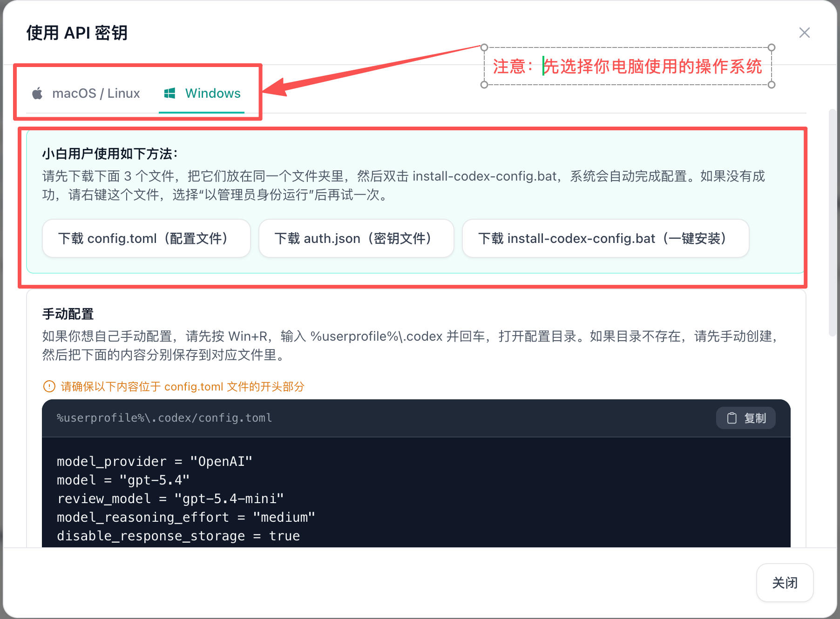Download install-codex-config.bat one-click installer

point(605,238)
